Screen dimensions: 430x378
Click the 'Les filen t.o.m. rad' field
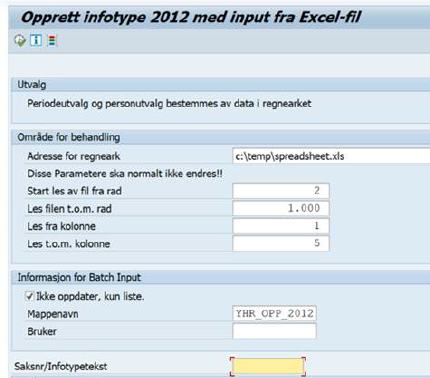281,209
